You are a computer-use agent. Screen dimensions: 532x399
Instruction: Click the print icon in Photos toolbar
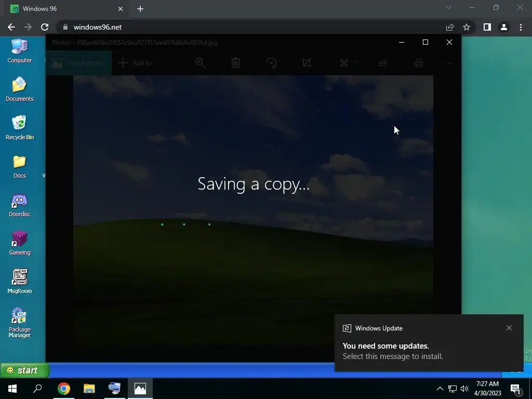[x=419, y=63]
